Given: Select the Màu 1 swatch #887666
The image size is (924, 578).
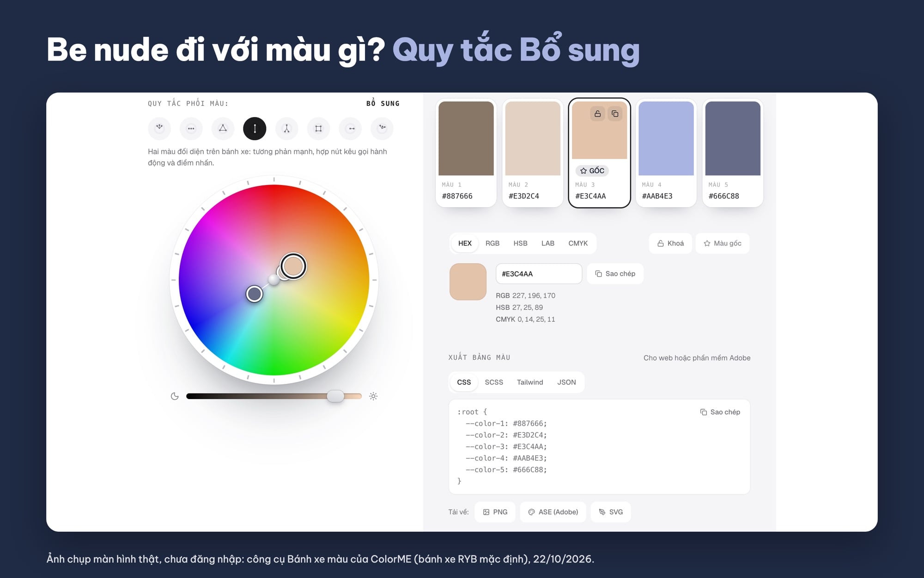Looking at the screenshot, I should 466,153.
